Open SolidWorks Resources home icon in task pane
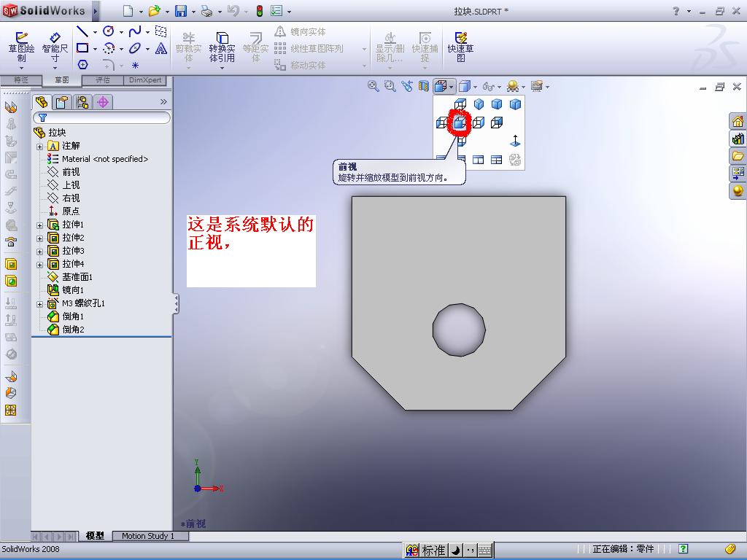Image resolution: width=747 pixels, height=560 pixels. click(x=738, y=122)
